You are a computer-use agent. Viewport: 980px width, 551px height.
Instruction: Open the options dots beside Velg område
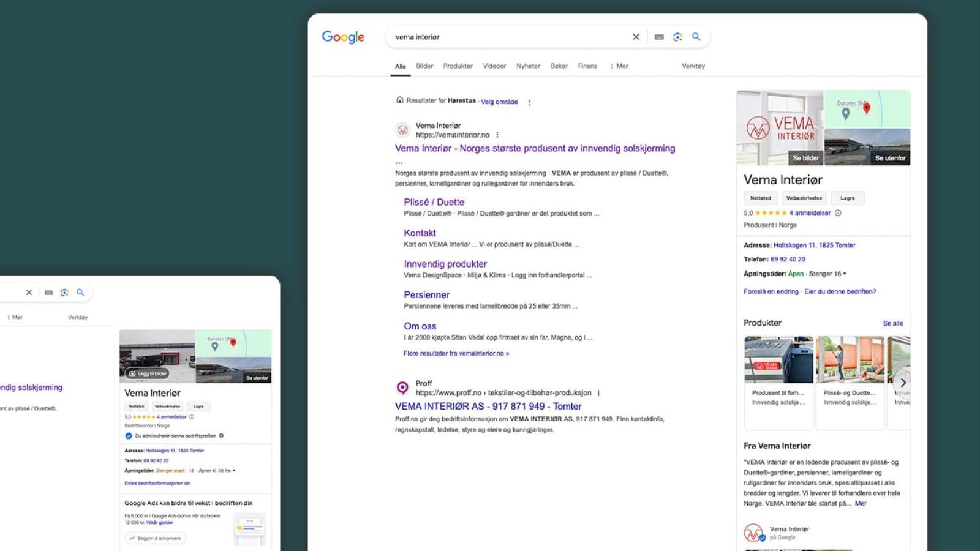pos(530,103)
